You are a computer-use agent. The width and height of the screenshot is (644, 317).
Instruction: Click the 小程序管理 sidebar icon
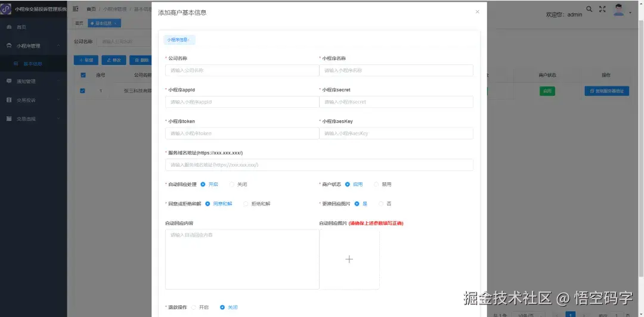tap(9, 46)
